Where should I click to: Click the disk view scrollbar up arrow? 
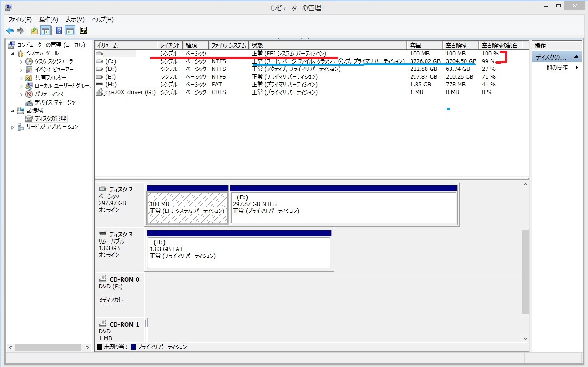526,185
